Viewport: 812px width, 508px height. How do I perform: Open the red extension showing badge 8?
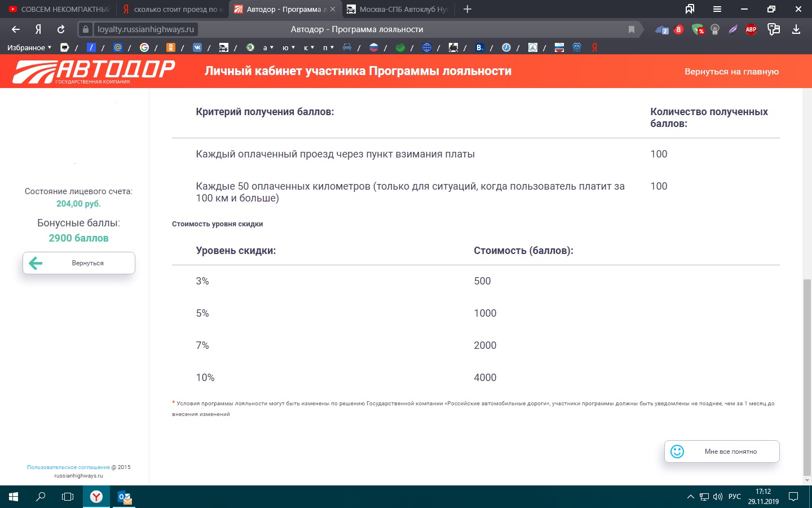pyautogui.click(x=678, y=29)
